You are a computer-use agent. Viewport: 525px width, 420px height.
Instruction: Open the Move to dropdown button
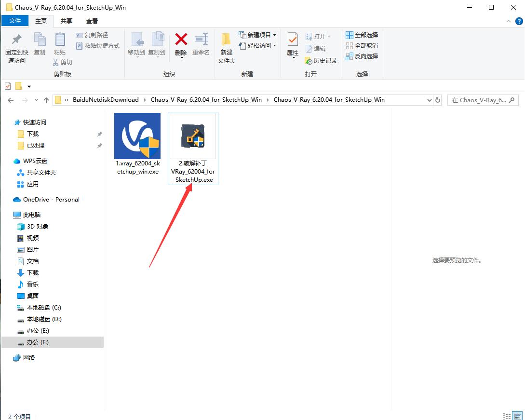[x=136, y=45]
